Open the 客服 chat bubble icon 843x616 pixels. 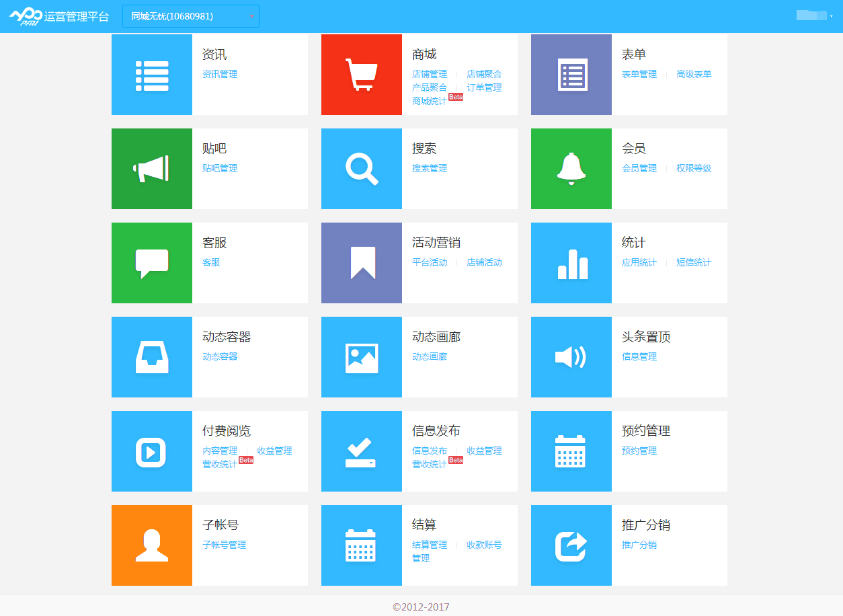point(151,262)
